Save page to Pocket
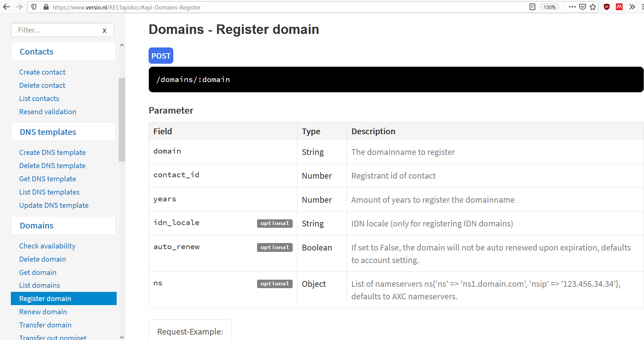The width and height of the screenshot is (644, 340). tap(583, 7)
